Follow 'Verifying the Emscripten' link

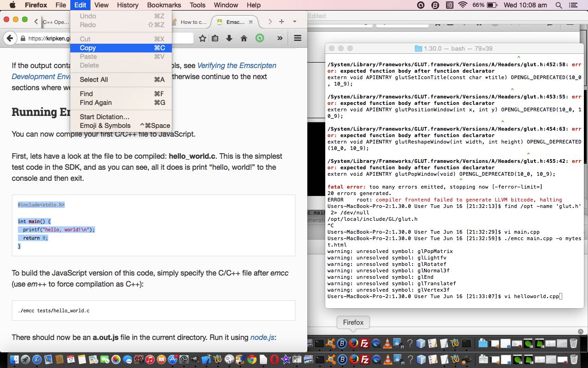[237, 65]
